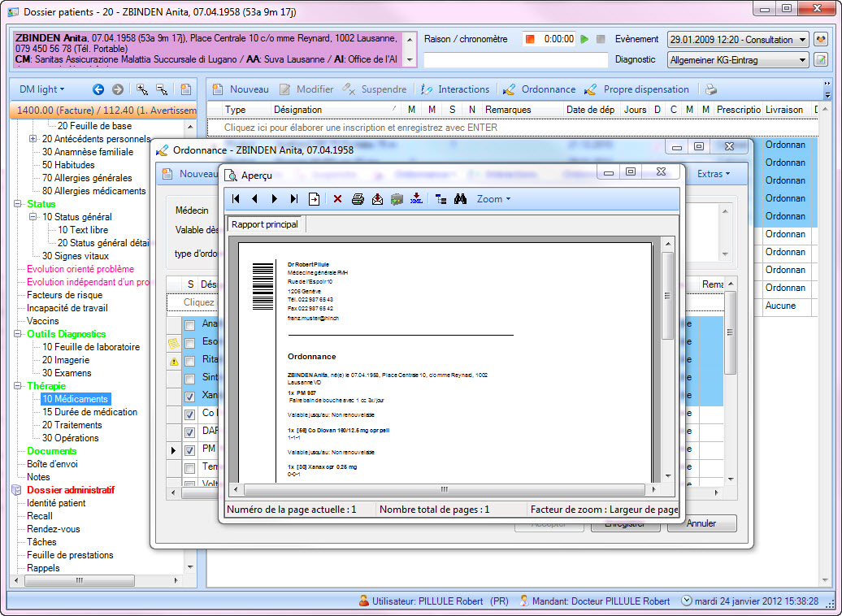The height and width of the screenshot is (616, 842).
Task: Click the Aperçu vertical scrollbar thumb
Action: click(x=668, y=296)
